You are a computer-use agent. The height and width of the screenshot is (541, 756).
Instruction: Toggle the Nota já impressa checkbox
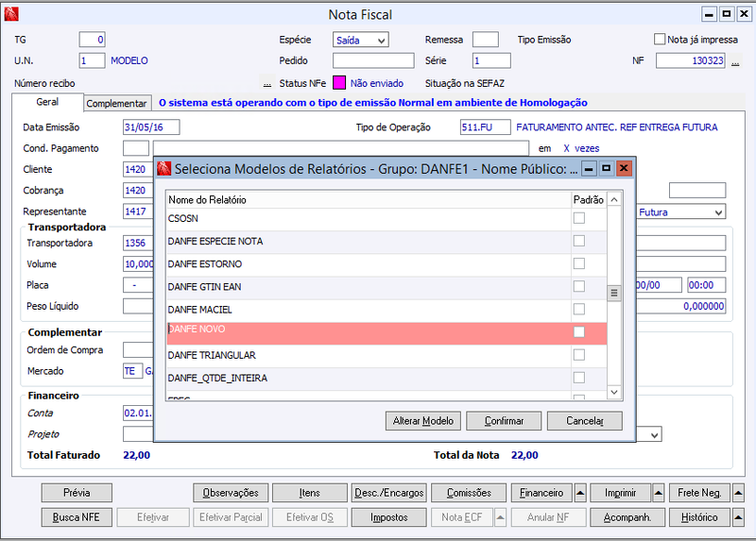click(x=660, y=39)
